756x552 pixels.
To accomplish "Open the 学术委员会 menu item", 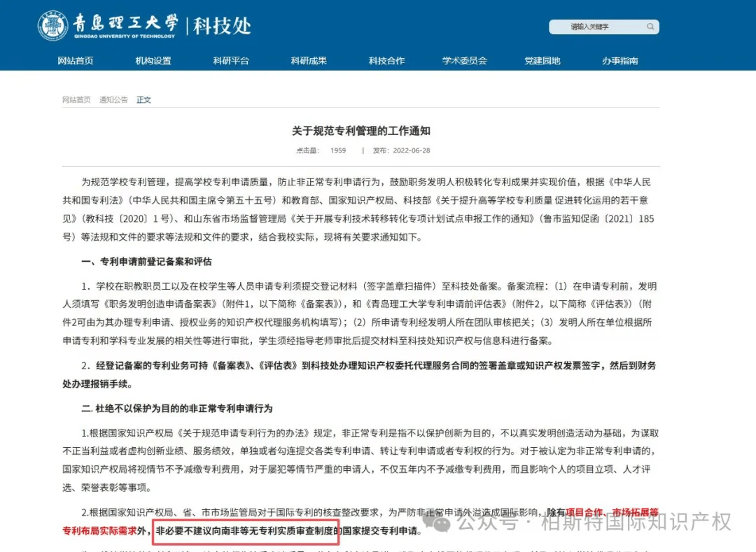I will [465, 61].
